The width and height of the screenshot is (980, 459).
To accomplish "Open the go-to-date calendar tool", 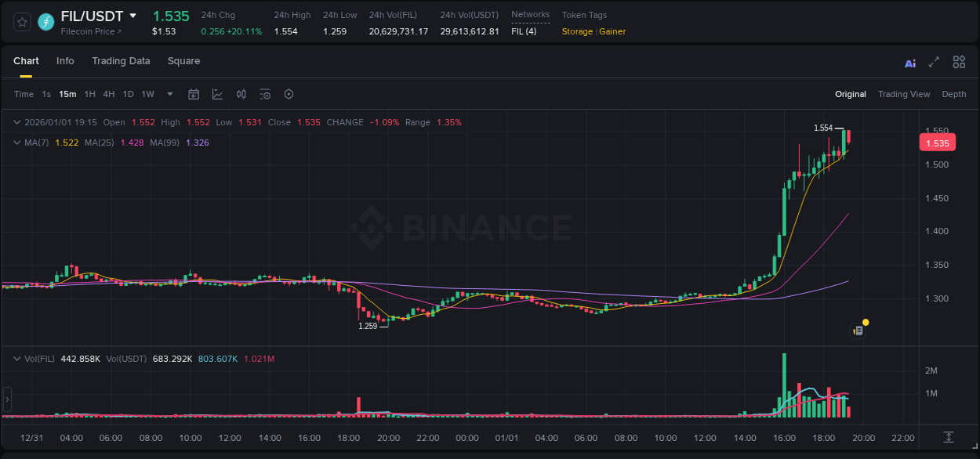I will coord(194,93).
